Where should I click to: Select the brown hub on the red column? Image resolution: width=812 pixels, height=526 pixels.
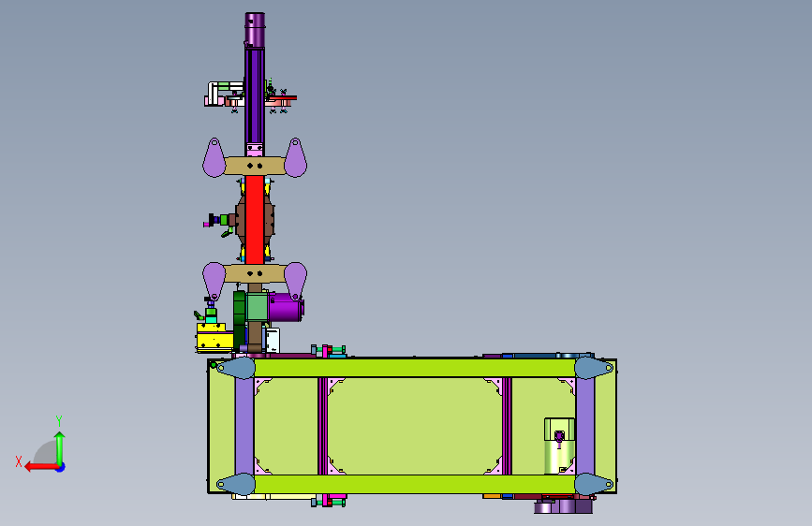click(x=270, y=221)
